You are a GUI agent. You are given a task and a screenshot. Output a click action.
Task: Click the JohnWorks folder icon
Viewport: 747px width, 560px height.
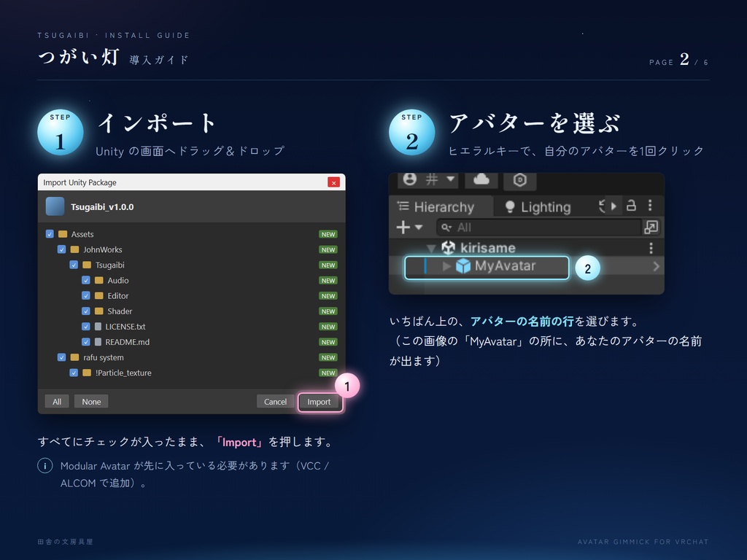pos(75,249)
